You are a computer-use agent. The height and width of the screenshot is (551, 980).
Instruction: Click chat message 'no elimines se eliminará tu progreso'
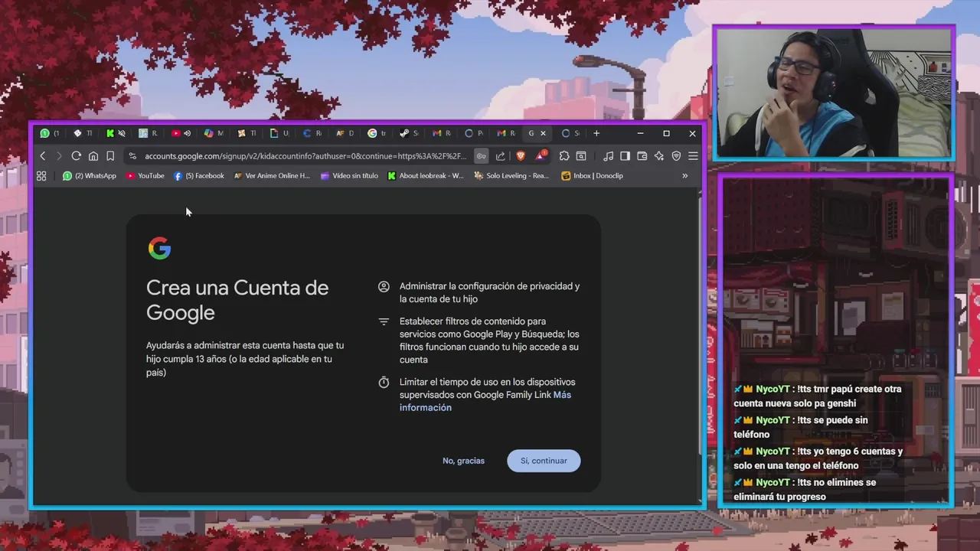click(804, 489)
